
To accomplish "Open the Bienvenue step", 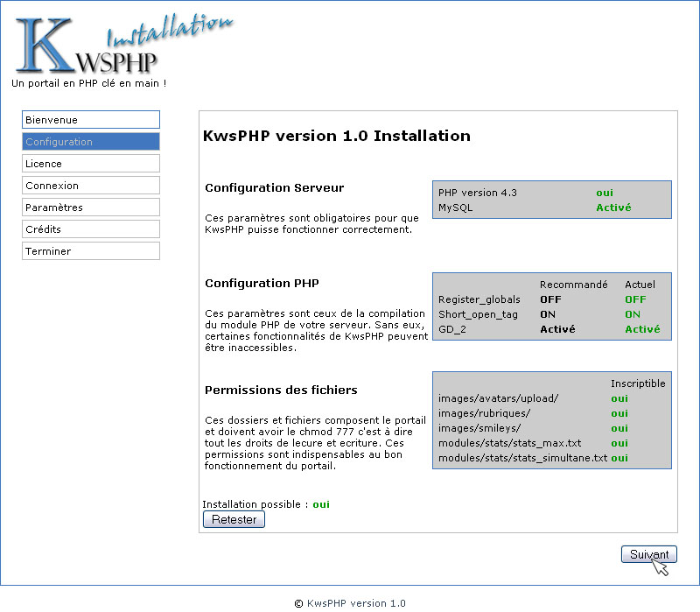I will [x=91, y=120].
